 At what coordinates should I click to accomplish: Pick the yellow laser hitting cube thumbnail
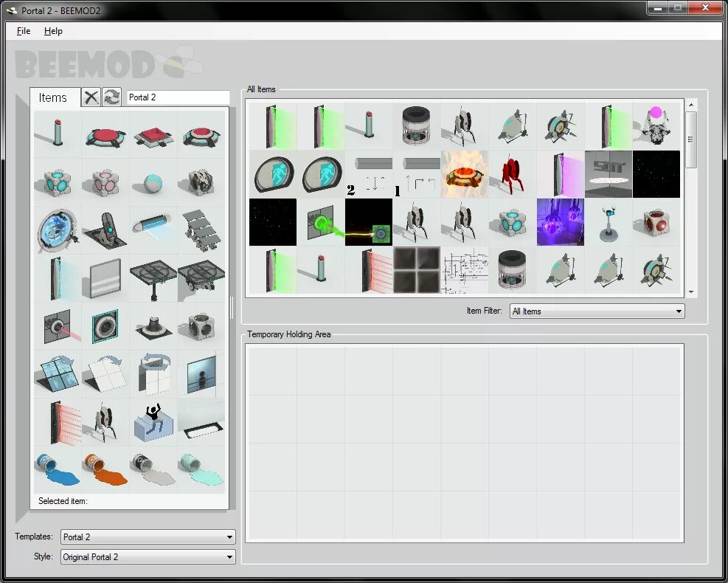click(x=369, y=222)
